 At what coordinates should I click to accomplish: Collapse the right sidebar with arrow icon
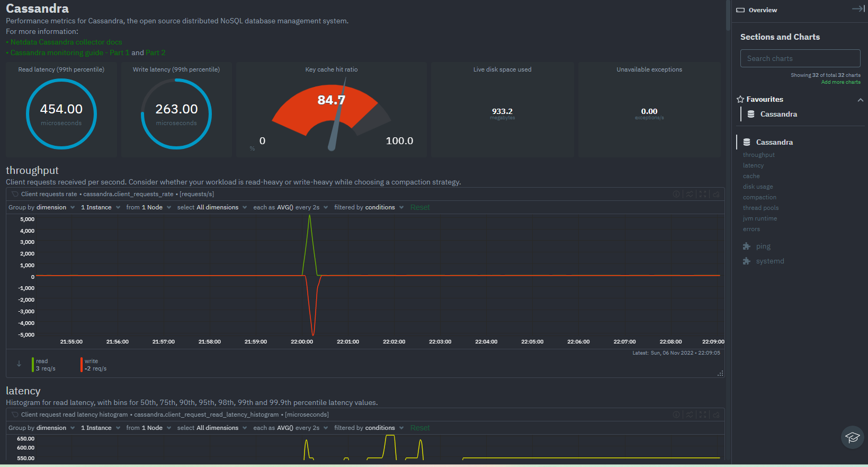point(858,9)
